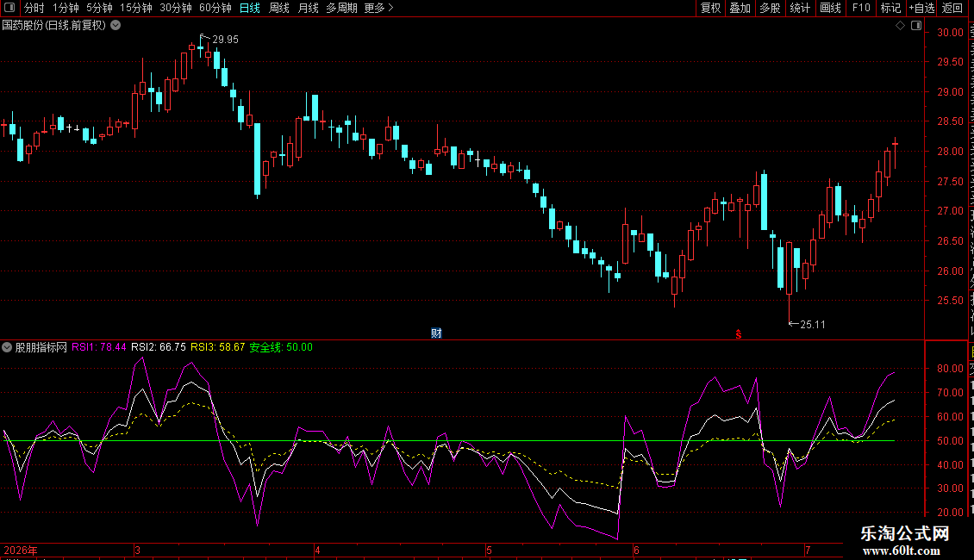Click the 20.00 RSI axis label
This screenshot has width=974, height=560.
pyautogui.click(x=950, y=513)
